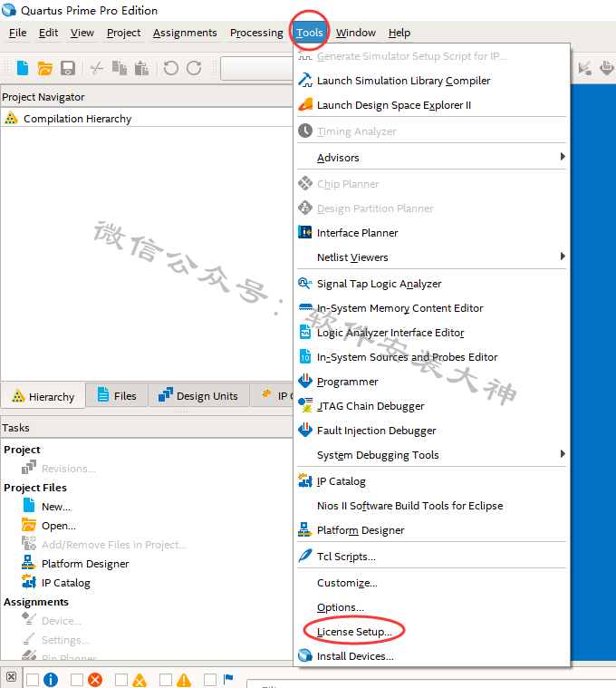Click the Launch Simulation Library Compiler icon
The image size is (616, 688).
tap(305, 81)
